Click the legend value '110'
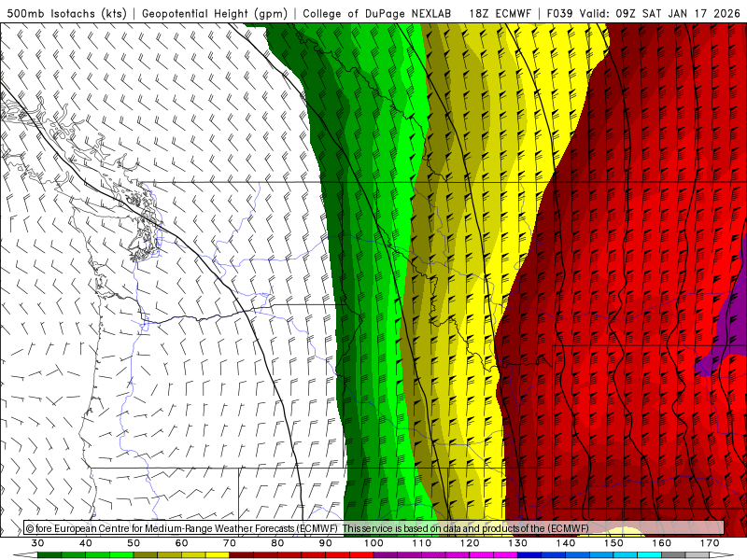This screenshot has width=747, height=560. pos(422,543)
